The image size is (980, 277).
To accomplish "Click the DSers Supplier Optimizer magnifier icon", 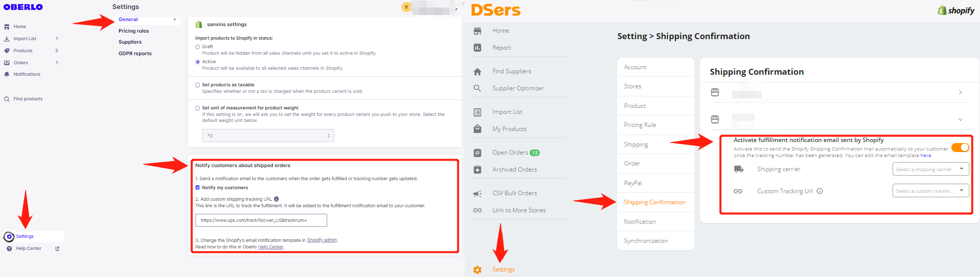I will pos(477,88).
